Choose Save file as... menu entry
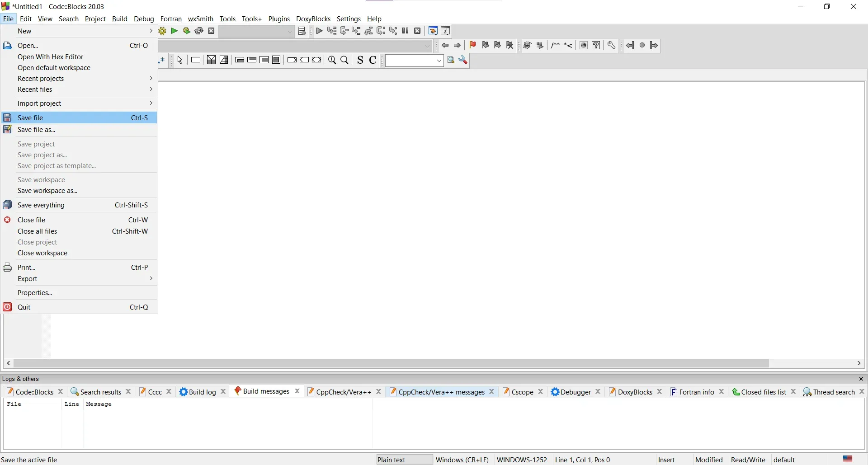Screen dimensions: 868x465 (x=80, y=130)
